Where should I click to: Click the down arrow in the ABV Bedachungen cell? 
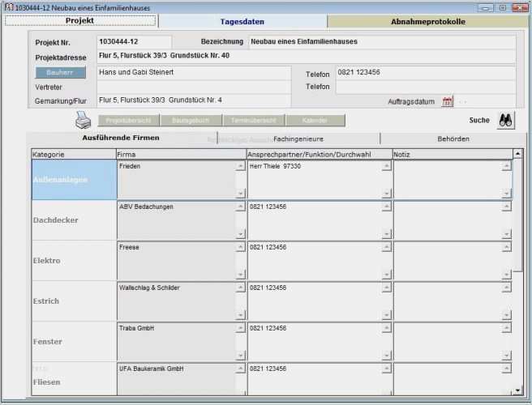click(x=240, y=234)
